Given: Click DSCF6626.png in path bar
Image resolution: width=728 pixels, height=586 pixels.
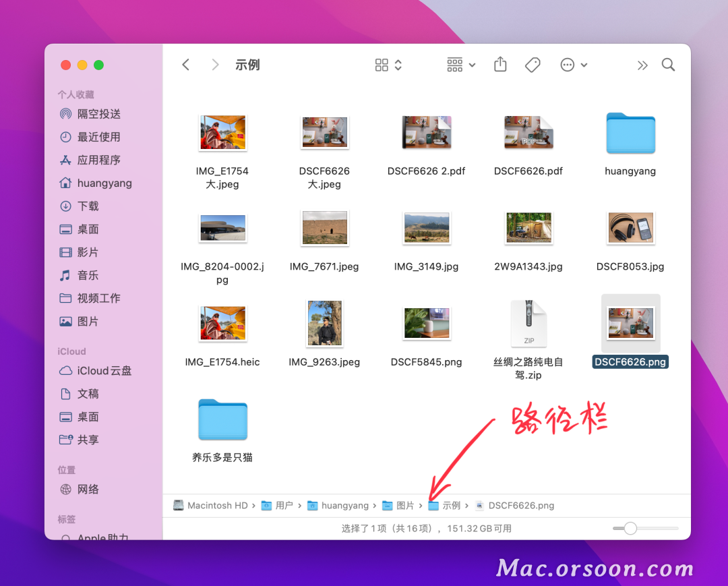Looking at the screenshot, I should [515, 505].
